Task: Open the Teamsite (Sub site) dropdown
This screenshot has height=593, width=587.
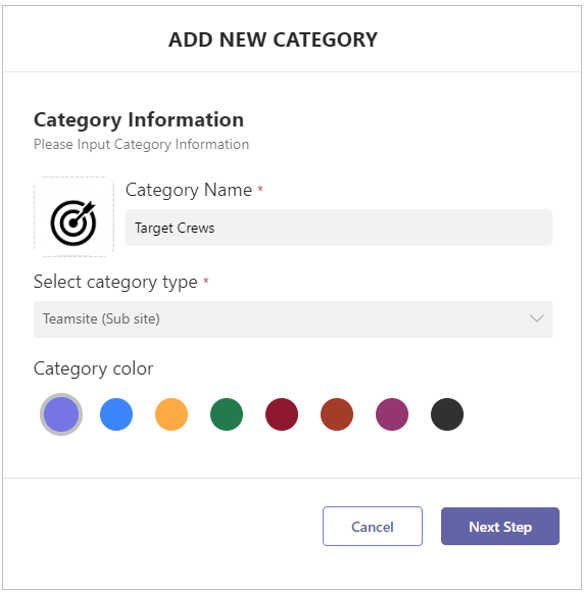Action: (x=293, y=319)
